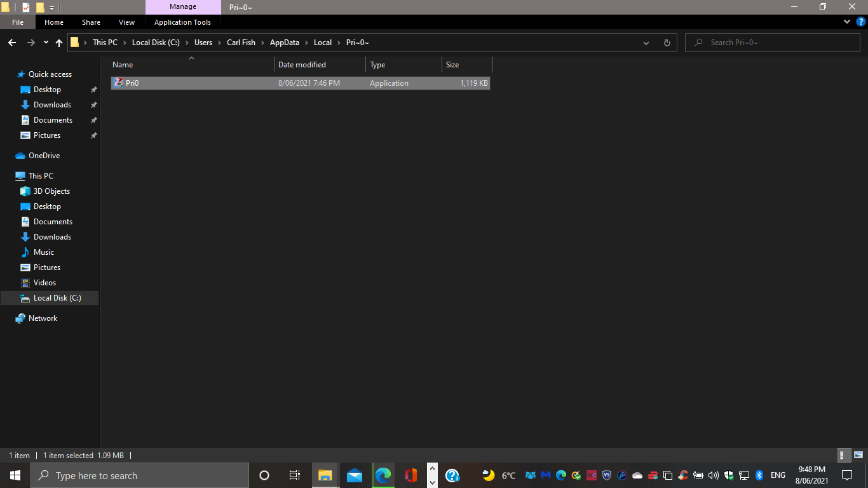Image resolution: width=868 pixels, height=488 pixels.
Task: Select Network in the navigation pane
Action: (43, 318)
